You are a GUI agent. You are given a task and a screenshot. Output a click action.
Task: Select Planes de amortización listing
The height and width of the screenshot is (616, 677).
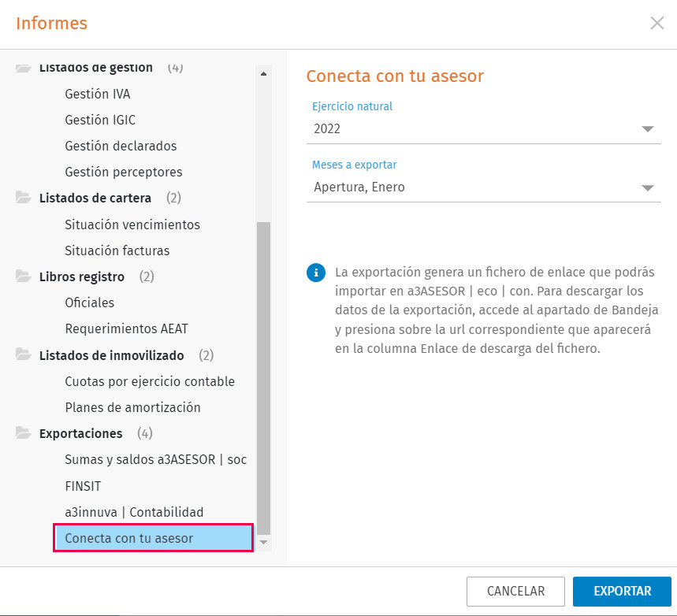(132, 407)
